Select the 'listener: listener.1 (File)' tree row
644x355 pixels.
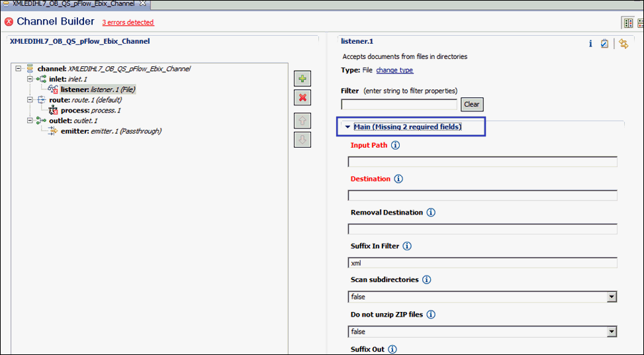click(98, 89)
